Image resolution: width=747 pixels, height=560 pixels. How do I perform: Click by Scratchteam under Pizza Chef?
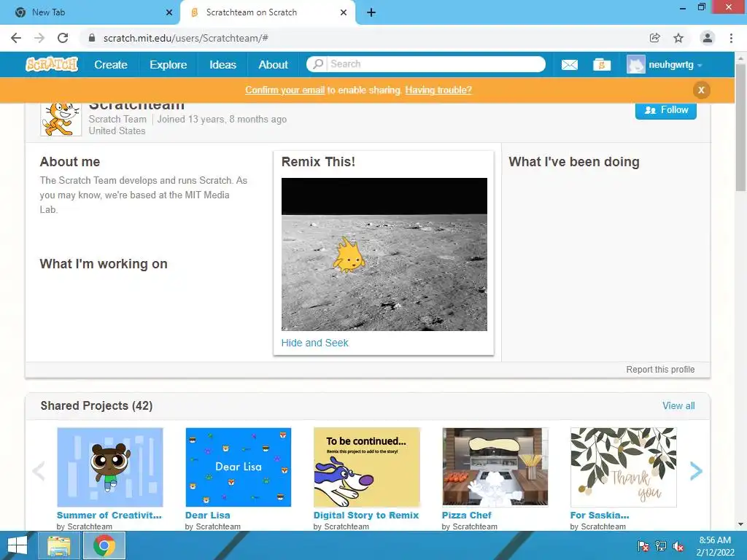tap(469, 526)
